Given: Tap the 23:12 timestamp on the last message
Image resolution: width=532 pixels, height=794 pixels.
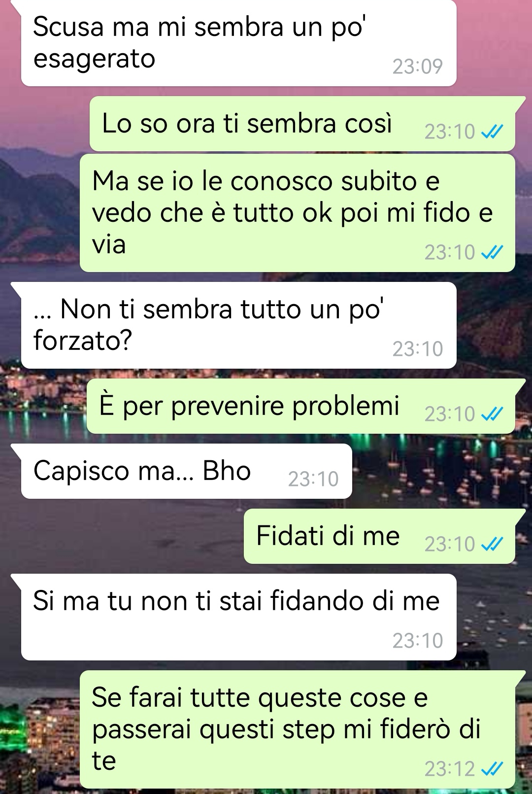Looking at the screenshot, I should click(x=450, y=769).
